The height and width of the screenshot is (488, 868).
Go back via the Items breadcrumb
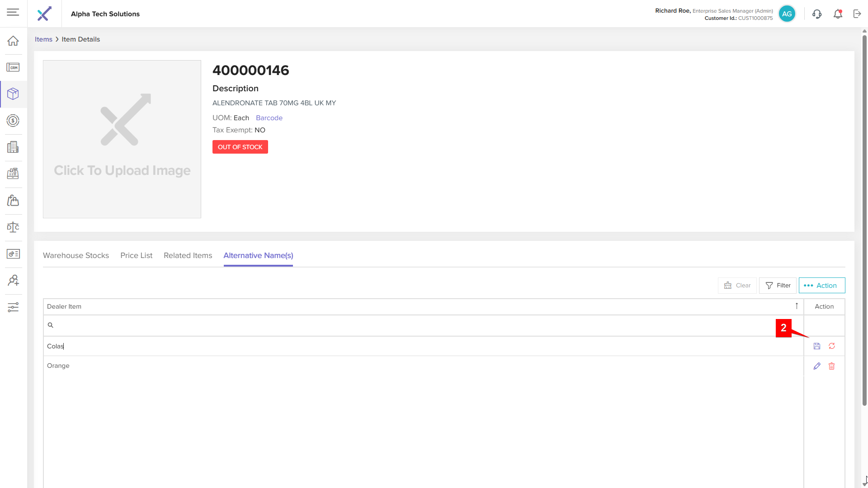coord(43,39)
